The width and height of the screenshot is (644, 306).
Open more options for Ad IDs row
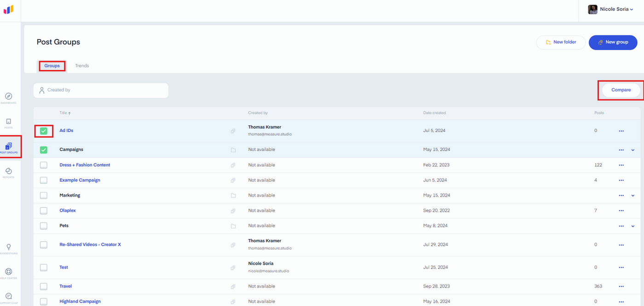(x=621, y=131)
